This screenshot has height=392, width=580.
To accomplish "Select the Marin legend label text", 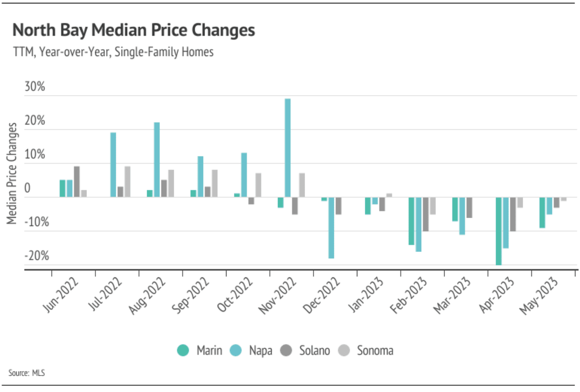I will [x=209, y=350].
